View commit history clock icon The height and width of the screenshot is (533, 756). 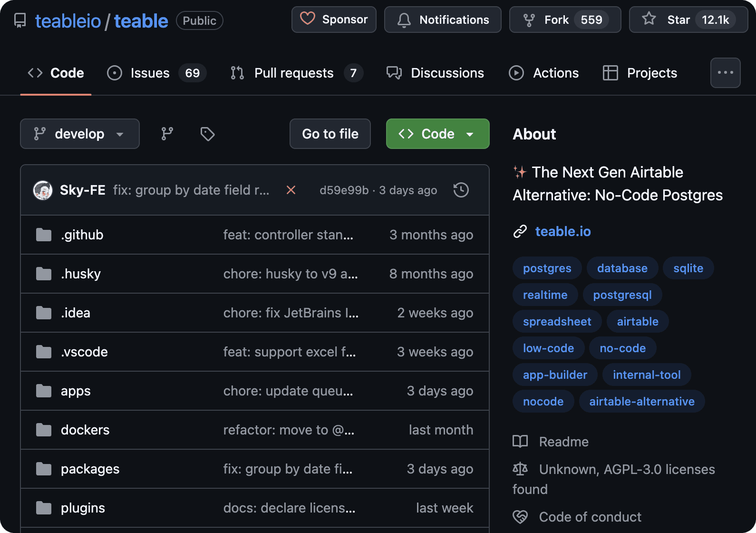461,190
